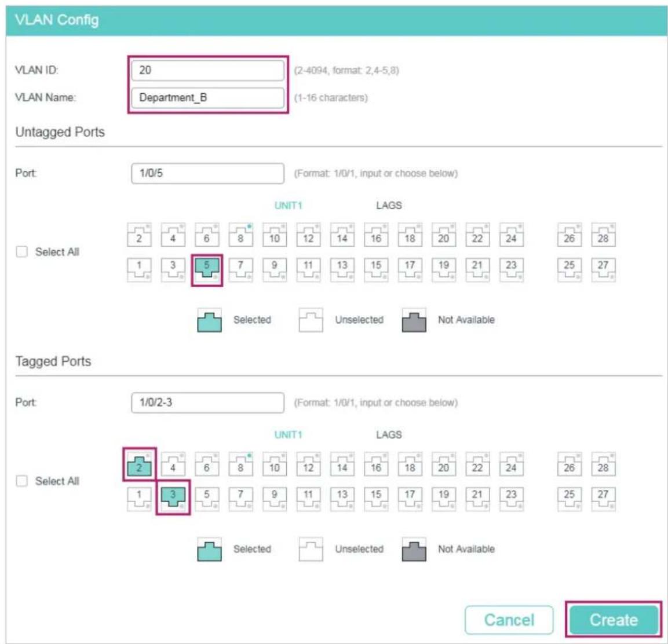668x644 pixels.
Task: Select untagged port 9 icon
Action: coord(275,270)
